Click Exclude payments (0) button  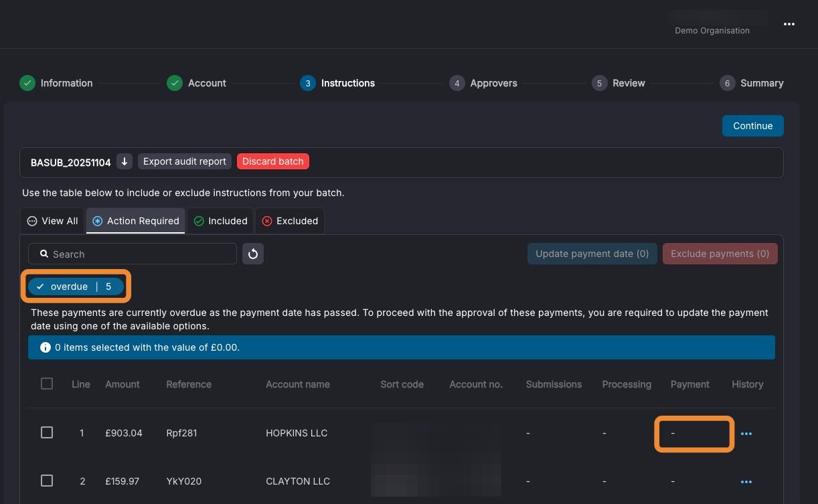pos(720,254)
